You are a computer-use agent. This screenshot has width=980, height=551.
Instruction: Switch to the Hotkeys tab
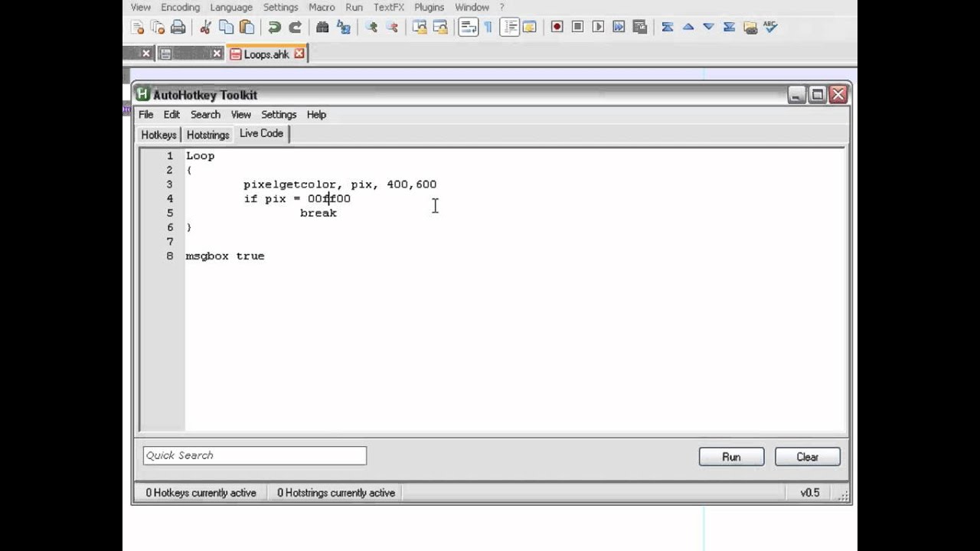pos(159,135)
